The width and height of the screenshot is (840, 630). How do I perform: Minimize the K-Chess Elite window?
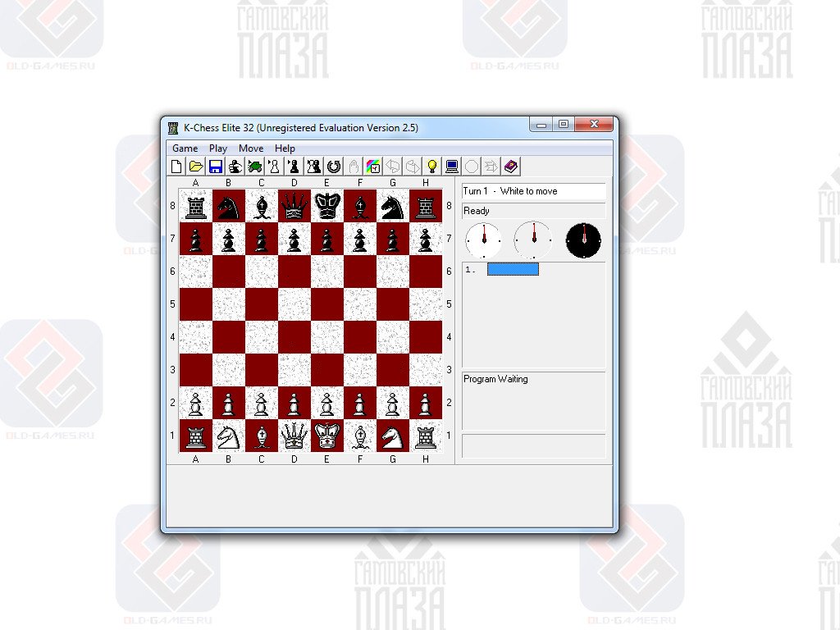(x=541, y=125)
